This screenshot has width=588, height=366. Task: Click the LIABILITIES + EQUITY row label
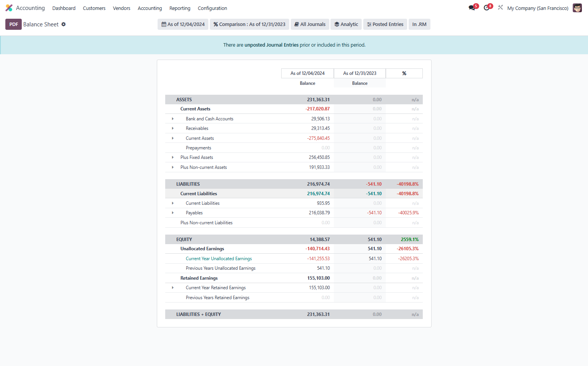click(x=198, y=314)
